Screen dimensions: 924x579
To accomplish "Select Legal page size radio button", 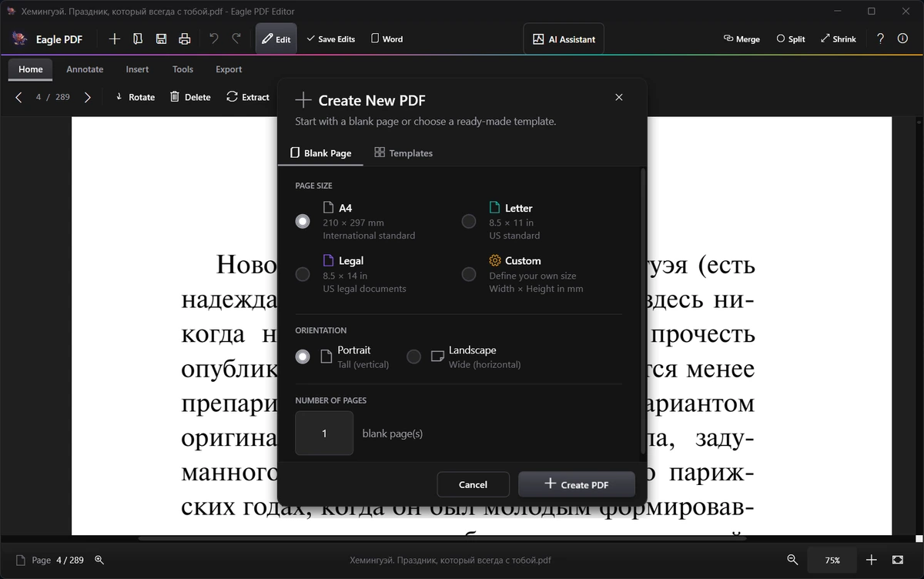I will click(x=303, y=274).
